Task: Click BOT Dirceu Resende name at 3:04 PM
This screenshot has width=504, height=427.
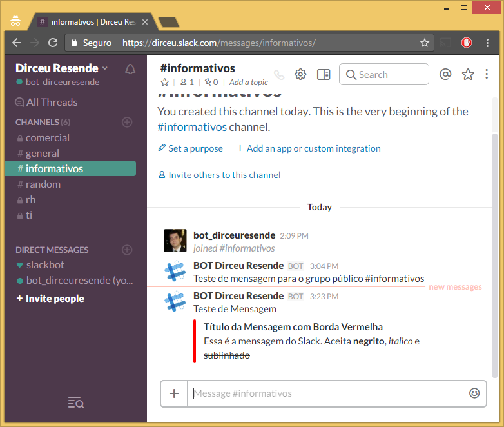Action: pos(238,266)
